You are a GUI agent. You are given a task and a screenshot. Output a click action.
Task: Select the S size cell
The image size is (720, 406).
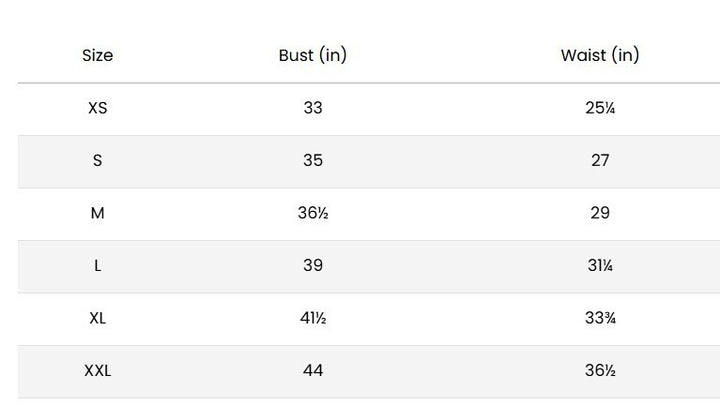[97, 160]
